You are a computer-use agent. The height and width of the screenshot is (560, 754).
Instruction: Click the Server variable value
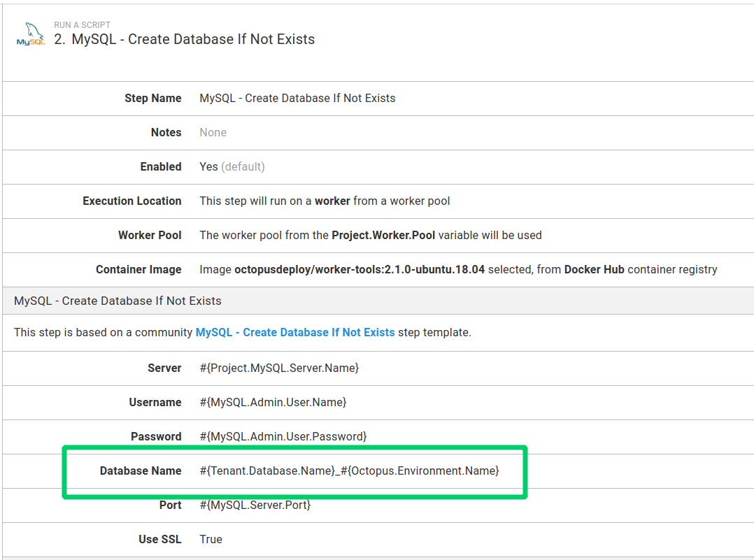pos(279,368)
